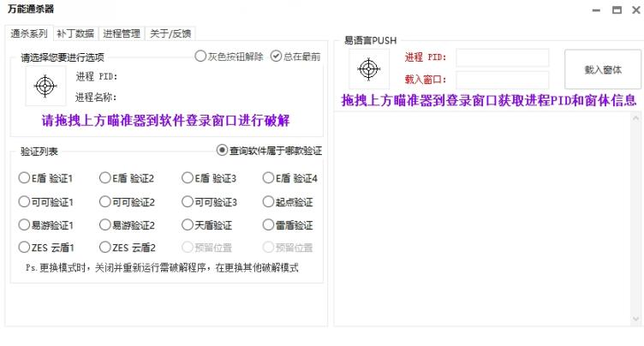Image resolution: width=644 pixels, height=346 pixels.
Task: Pick the ZES 云盾1 option
Action: pos(24,248)
